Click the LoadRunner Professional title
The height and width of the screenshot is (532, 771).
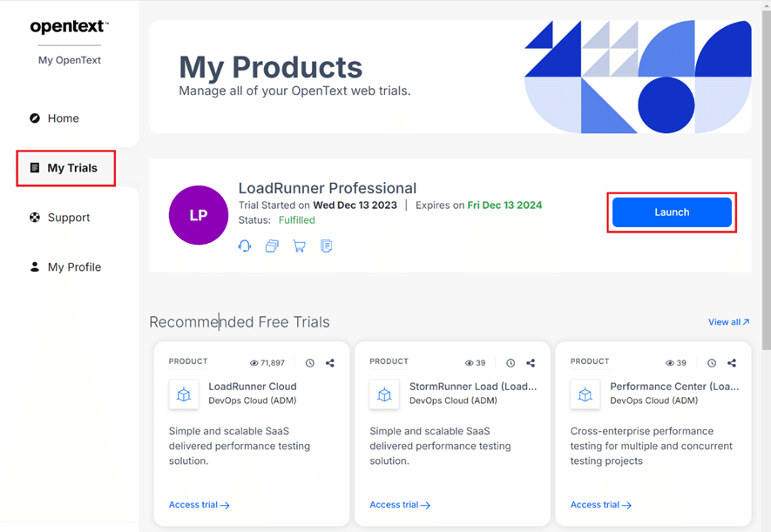(328, 188)
